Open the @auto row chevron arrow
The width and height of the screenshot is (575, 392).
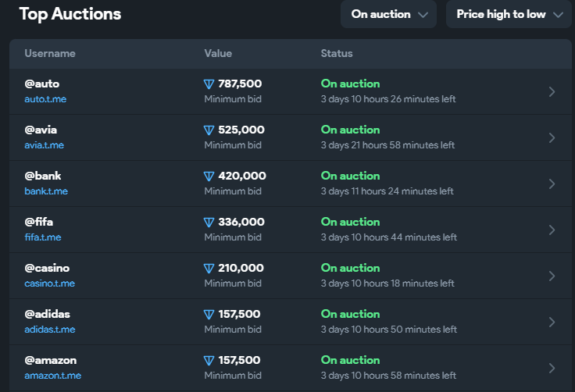click(x=552, y=91)
